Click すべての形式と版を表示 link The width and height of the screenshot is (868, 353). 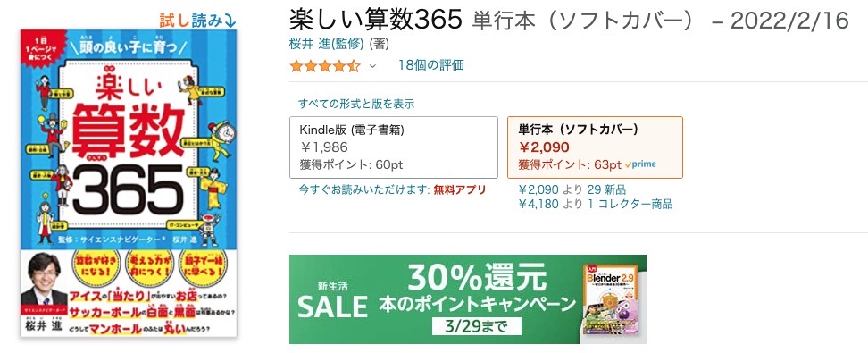356,104
